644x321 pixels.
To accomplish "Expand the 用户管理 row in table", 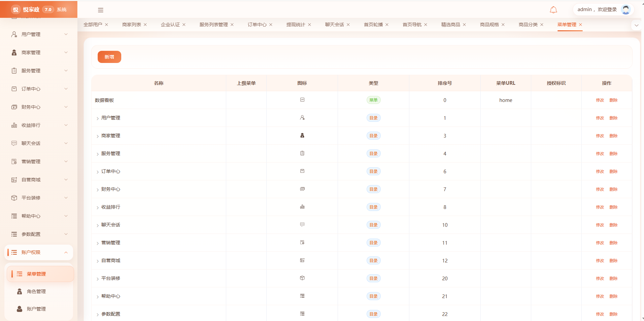I will click(x=98, y=118).
